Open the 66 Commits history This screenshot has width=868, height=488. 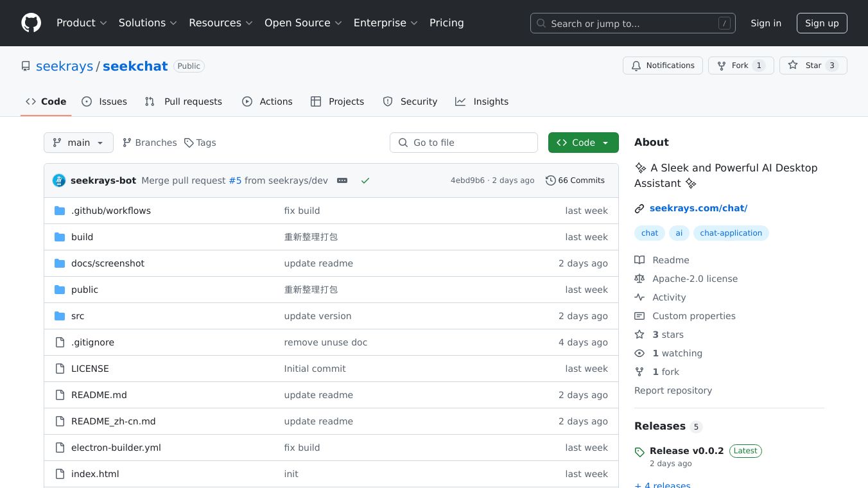point(575,180)
